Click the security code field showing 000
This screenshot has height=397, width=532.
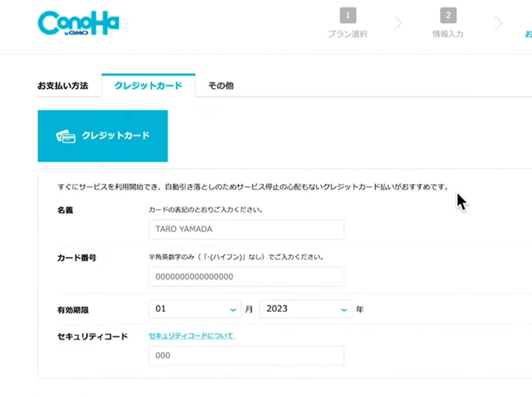246,355
